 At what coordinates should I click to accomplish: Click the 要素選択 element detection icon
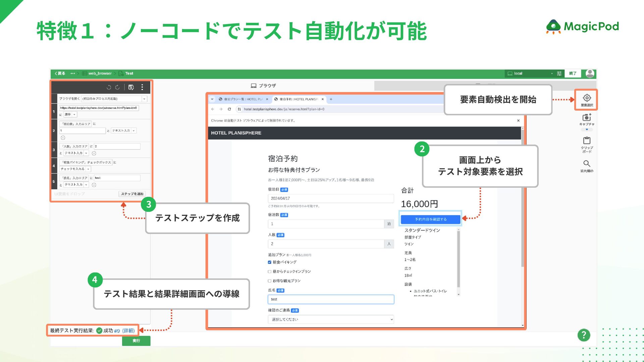click(587, 98)
